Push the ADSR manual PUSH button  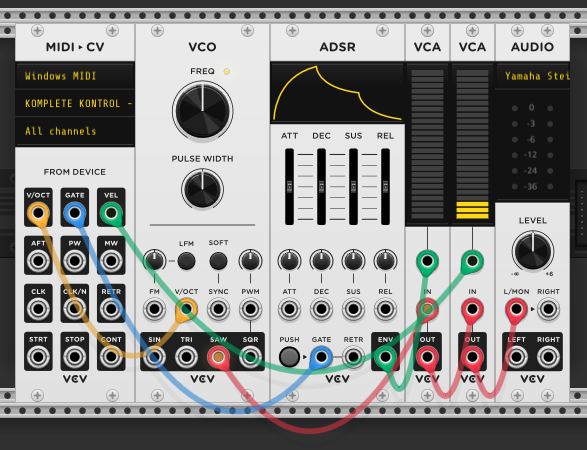click(x=289, y=357)
